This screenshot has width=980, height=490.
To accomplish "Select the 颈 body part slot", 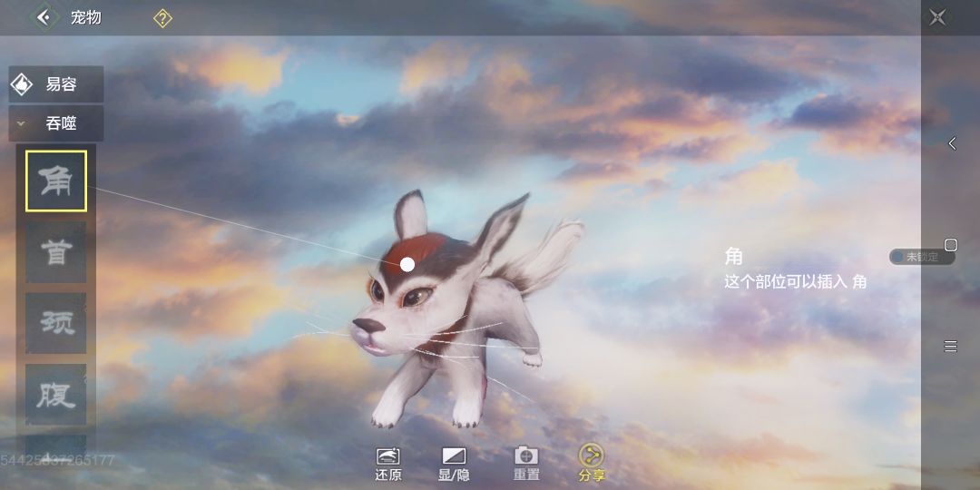I will 56,324.
